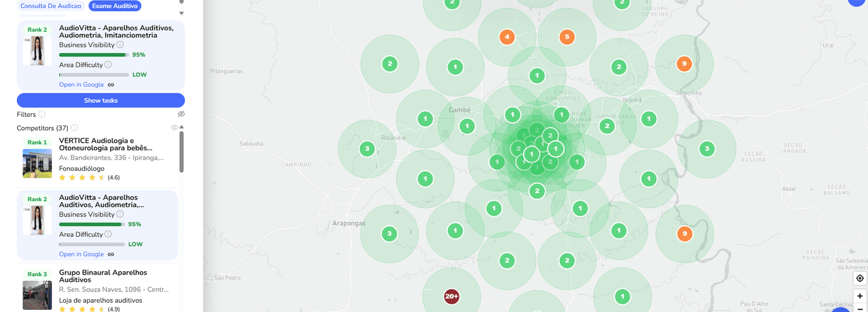
Task: Click the orange map marker labeled 4
Action: [507, 37]
